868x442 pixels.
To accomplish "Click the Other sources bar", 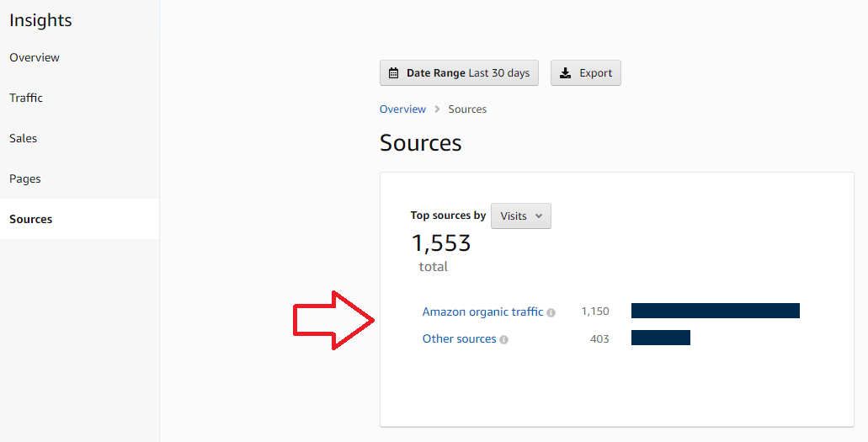I will pyautogui.click(x=660, y=338).
